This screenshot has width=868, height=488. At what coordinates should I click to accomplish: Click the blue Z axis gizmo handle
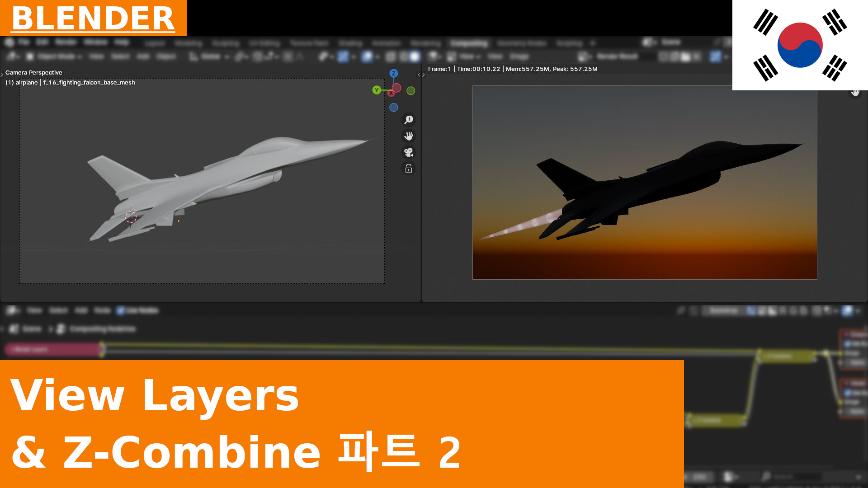pyautogui.click(x=394, y=73)
